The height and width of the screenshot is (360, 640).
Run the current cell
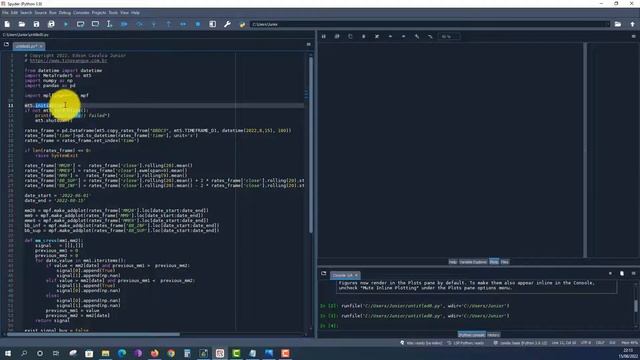point(80,24)
